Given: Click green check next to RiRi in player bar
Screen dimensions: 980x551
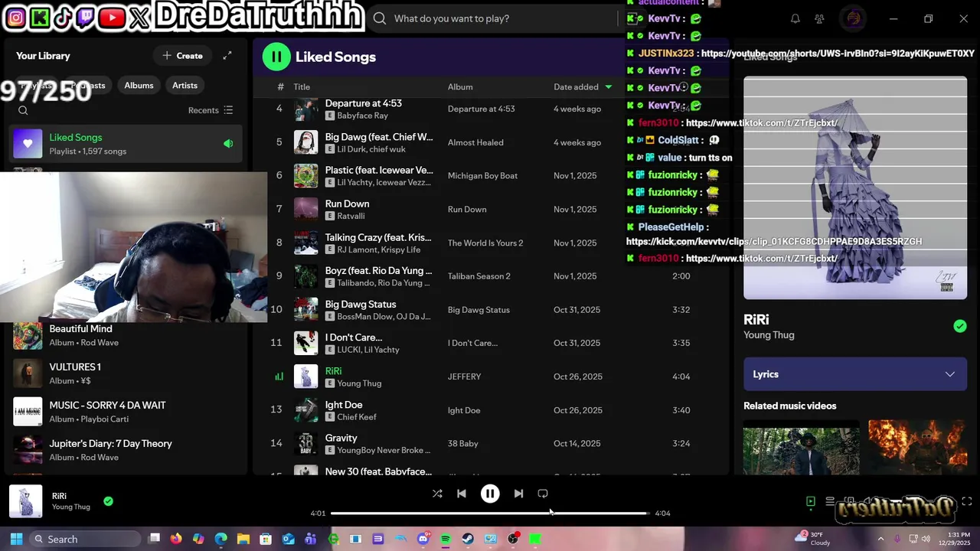Looking at the screenshot, I should [108, 501].
